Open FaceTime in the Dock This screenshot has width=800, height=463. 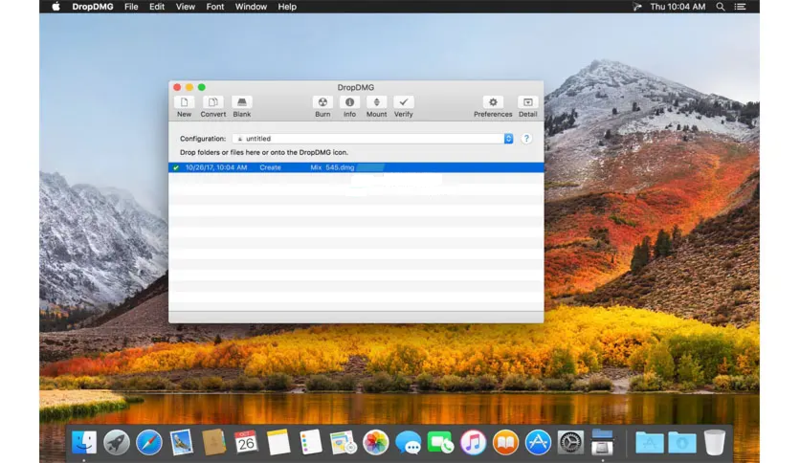440,442
